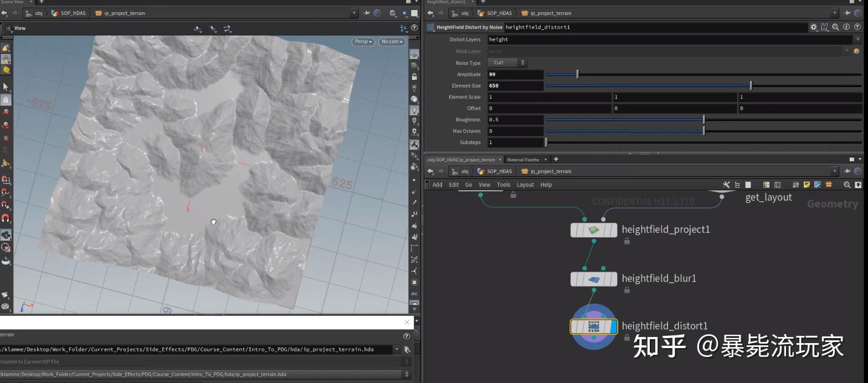
Task: Select the arrow Select tool in viewport toolbar
Action: click(x=6, y=87)
